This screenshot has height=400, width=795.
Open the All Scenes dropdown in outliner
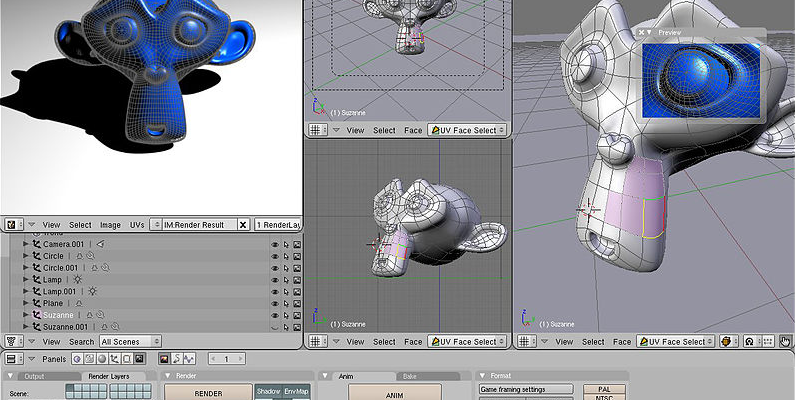pos(130,341)
